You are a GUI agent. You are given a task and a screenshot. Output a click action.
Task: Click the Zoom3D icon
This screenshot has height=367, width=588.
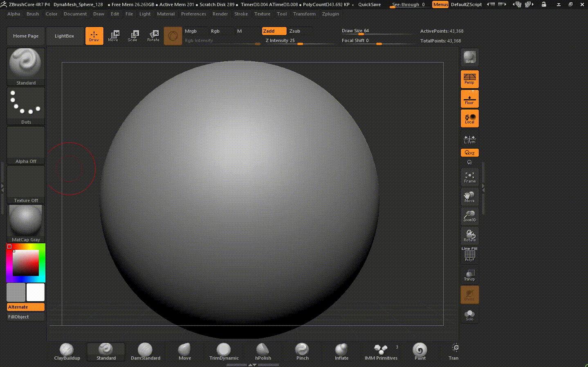pyautogui.click(x=469, y=216)
